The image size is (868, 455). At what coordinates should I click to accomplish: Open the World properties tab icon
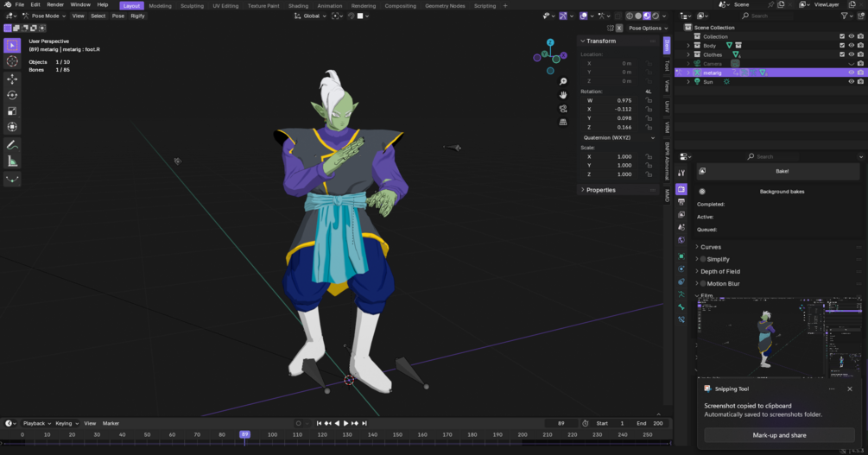[x=681, y=240]
